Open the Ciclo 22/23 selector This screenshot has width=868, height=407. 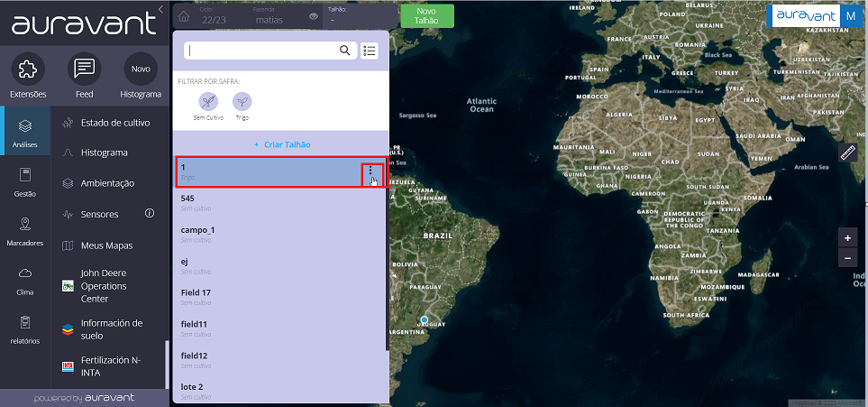point(214,16)
